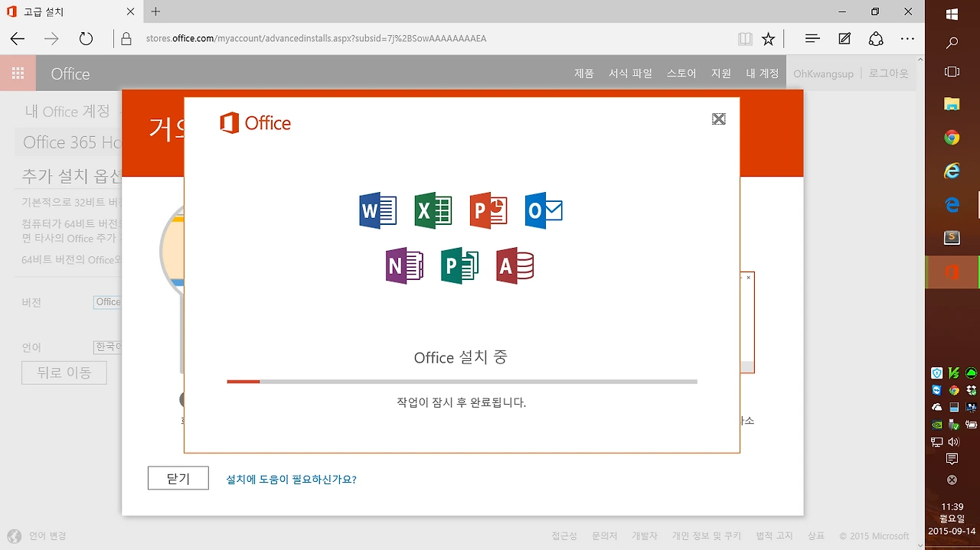Open the 법적 고지 footer link
980x550 pixels.
point(774,536)
